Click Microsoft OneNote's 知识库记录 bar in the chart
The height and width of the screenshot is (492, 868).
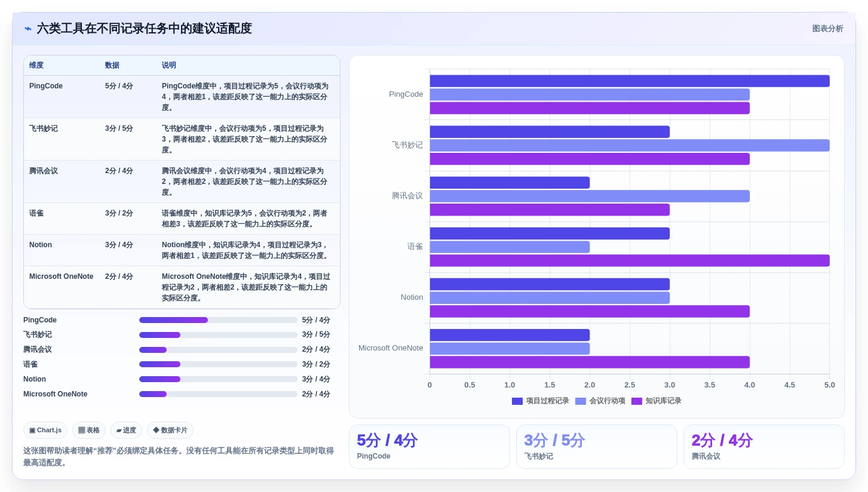590,362
